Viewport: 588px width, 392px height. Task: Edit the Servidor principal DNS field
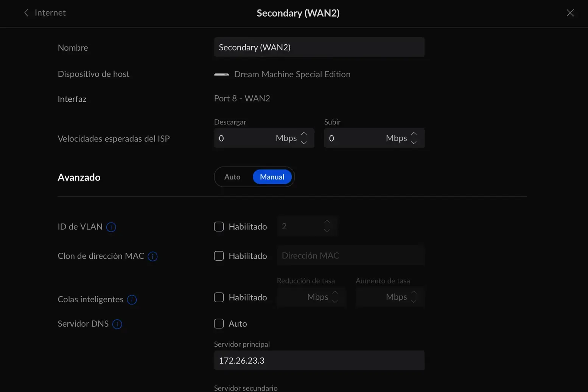pos(319,360)
